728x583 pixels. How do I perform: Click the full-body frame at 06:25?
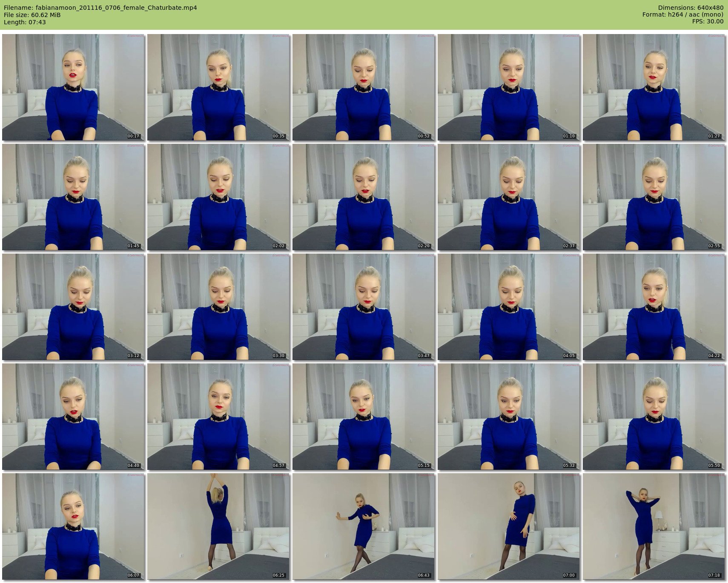pos(218,526)
